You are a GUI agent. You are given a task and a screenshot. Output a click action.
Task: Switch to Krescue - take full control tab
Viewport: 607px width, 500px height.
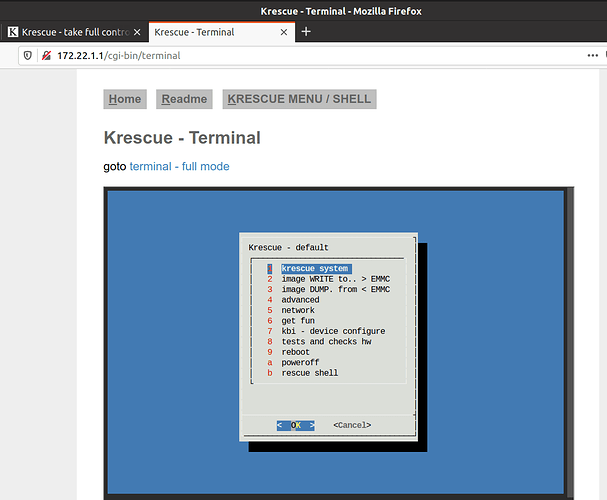click(74, 32)
